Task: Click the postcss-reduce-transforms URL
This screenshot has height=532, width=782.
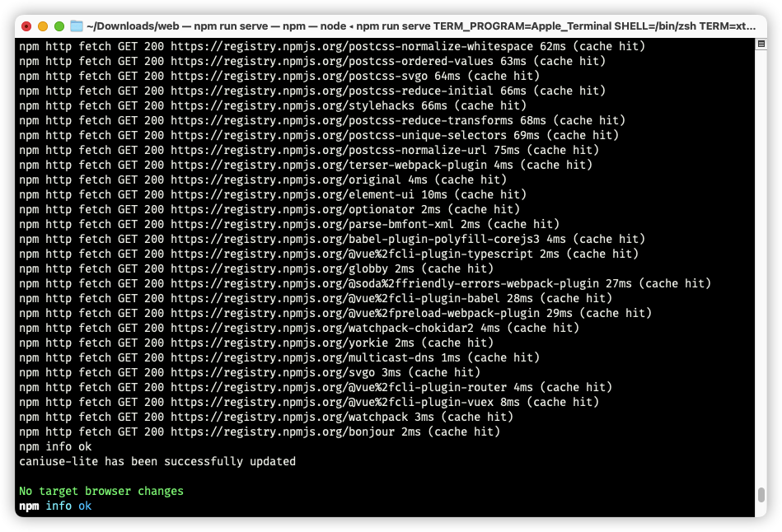Action: [x=342, y=121]
